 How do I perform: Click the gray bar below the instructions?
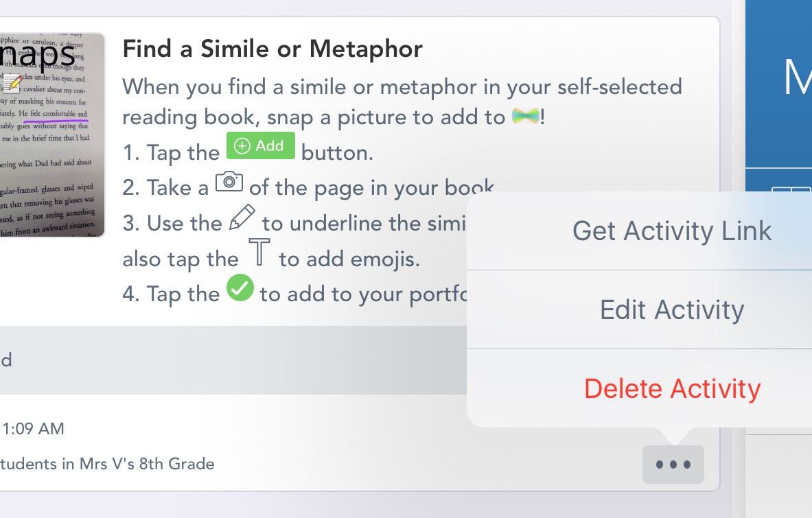(233, 360)
